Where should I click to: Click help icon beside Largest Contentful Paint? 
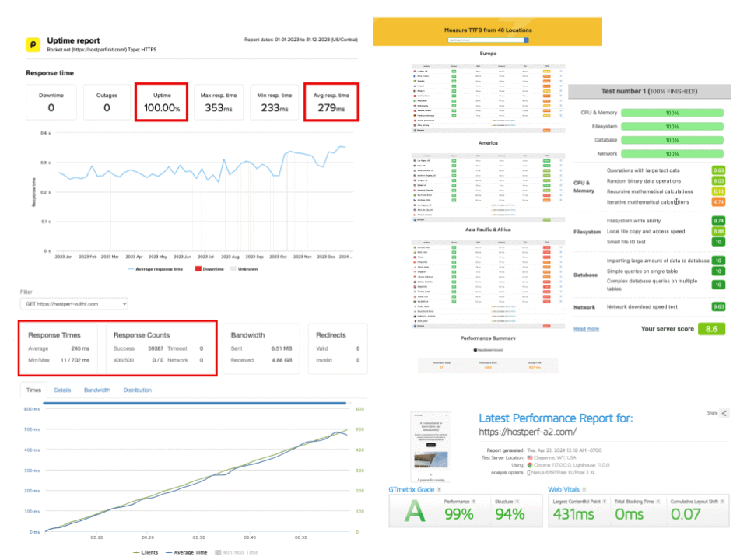click(x=605, y=502)
